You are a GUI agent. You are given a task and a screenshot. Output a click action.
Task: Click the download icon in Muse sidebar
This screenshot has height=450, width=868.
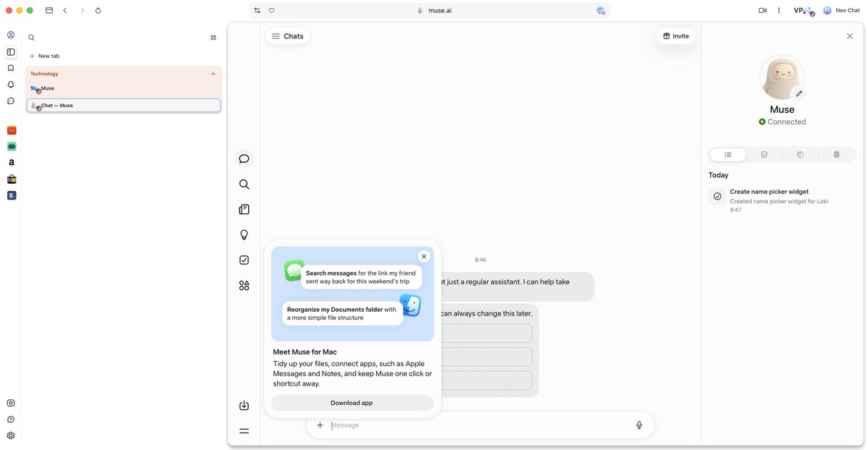(x=244, y=406)
